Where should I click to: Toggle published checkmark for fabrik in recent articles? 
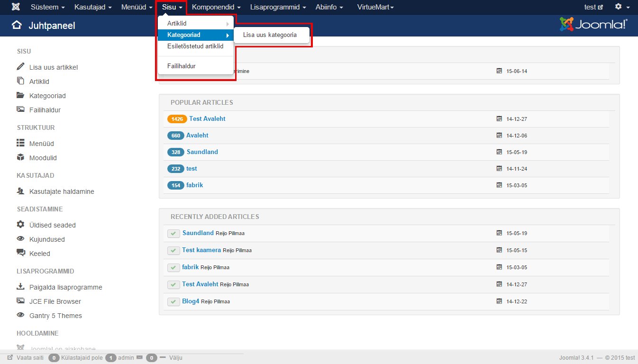pyautogui.click(x=173, y=267)
